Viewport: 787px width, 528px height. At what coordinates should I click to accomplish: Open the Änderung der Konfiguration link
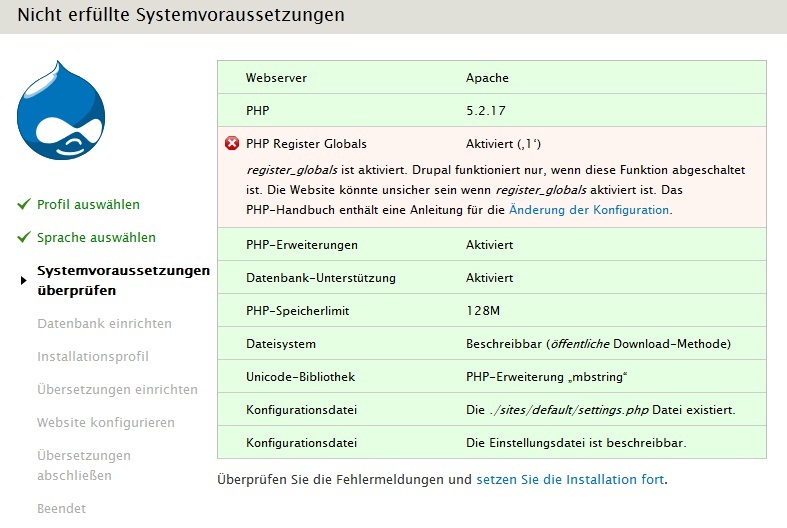(589, 210)
